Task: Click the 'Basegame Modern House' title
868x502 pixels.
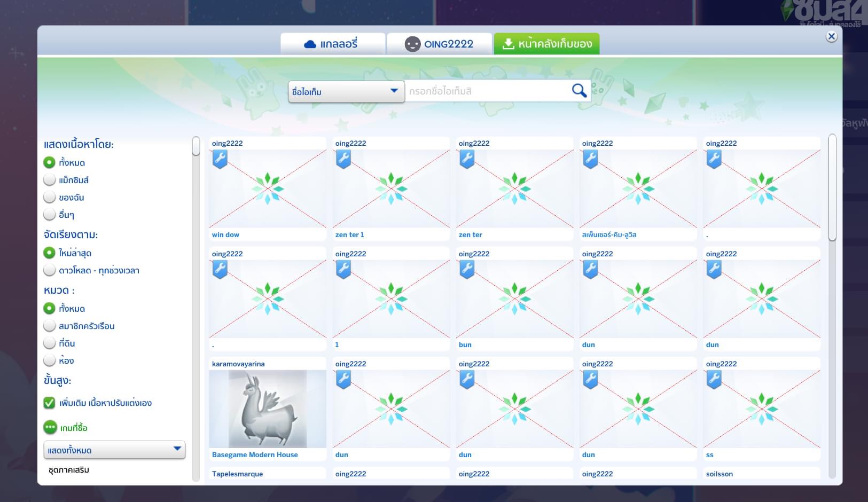Action: point(255,455)
